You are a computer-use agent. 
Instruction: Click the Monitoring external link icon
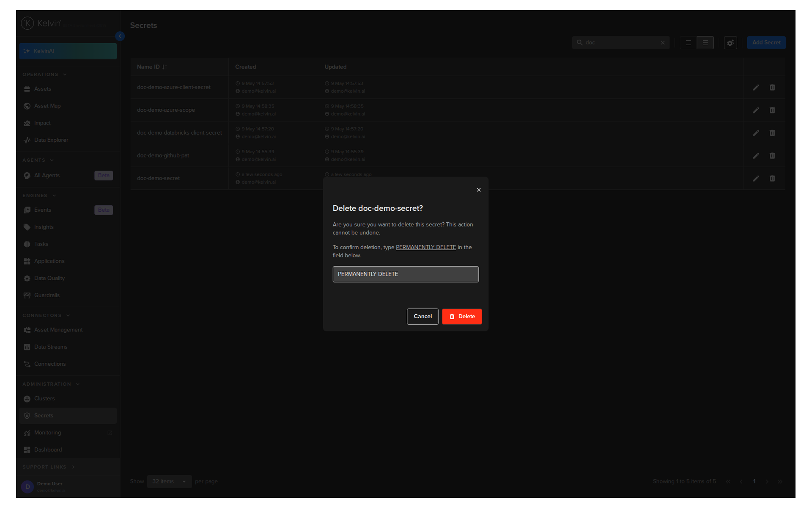[x=110, y=433]
